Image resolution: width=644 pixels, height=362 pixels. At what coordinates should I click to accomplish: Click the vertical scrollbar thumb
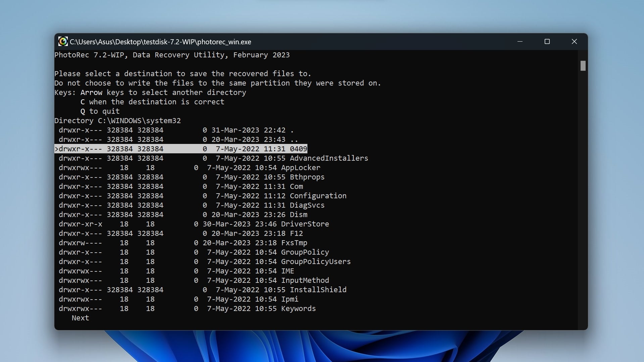pos(583,66)
